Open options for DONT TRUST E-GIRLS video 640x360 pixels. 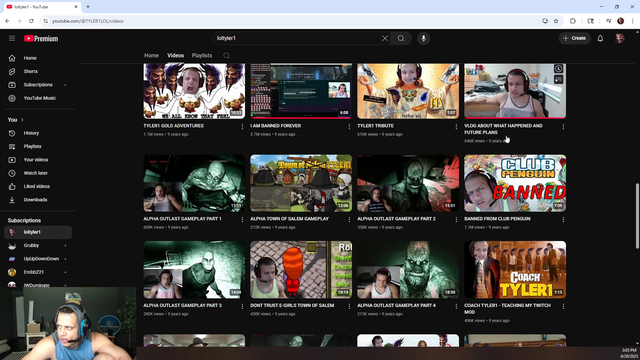349,306
